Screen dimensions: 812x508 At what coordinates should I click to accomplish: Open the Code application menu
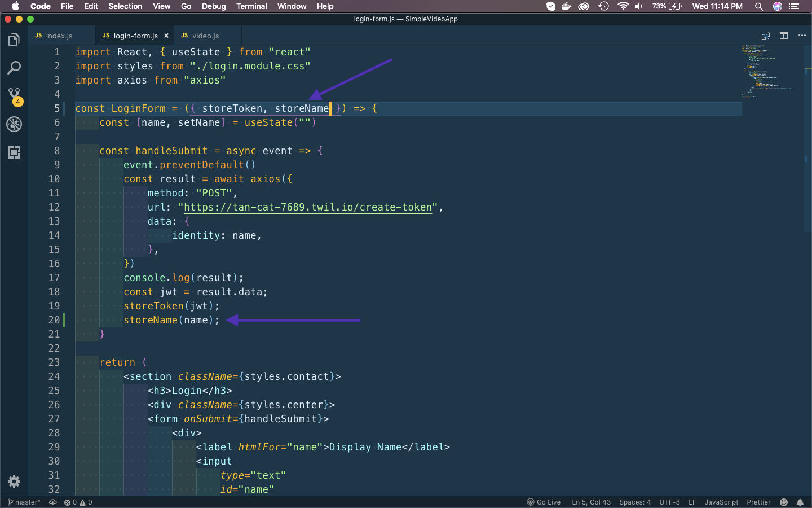[x=41, y=6]
